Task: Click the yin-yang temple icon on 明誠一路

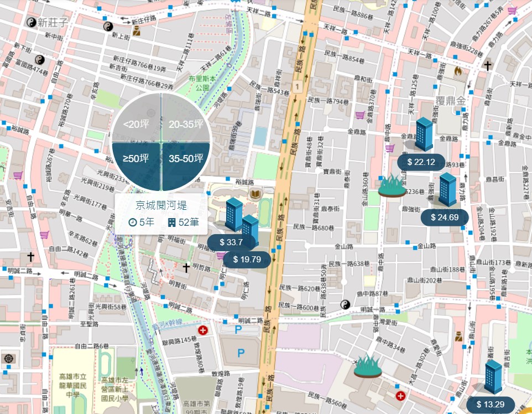Action: coord(345,304)
